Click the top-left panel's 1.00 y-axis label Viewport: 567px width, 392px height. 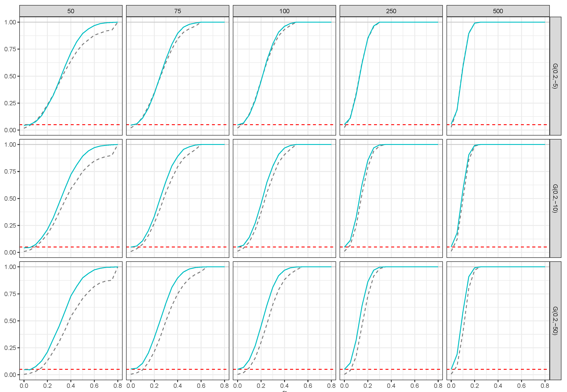(10, 22)
